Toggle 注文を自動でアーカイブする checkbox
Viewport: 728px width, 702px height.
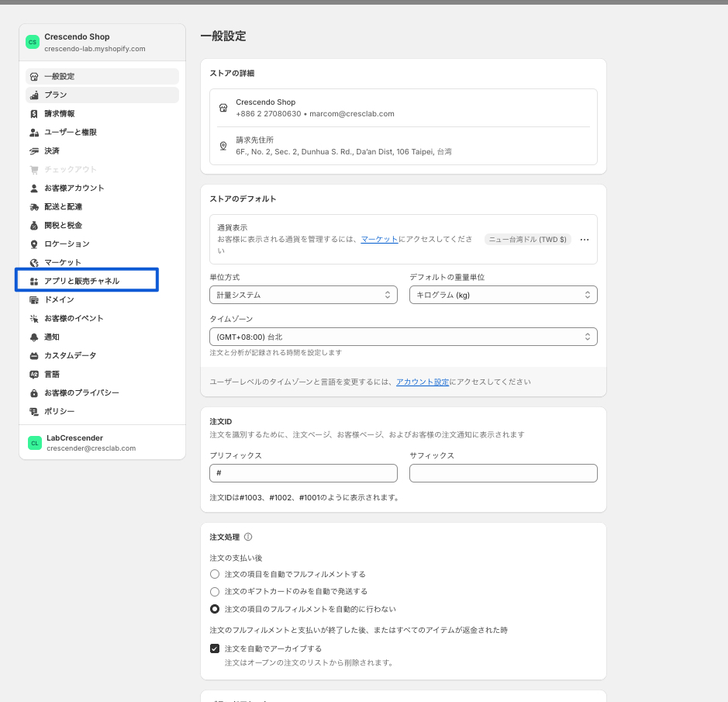tap(215, 648)
